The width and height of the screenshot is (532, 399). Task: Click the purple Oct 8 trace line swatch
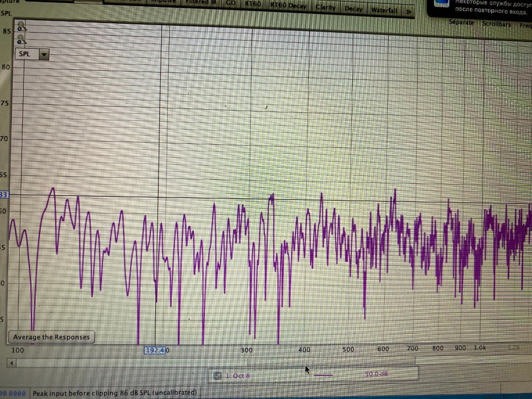click(323, 375)
